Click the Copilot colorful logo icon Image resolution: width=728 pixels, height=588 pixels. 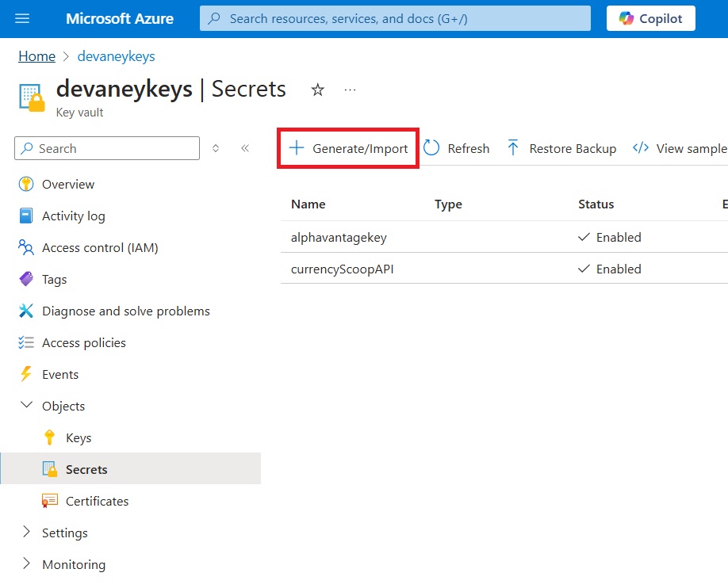(x=626, y=18)
